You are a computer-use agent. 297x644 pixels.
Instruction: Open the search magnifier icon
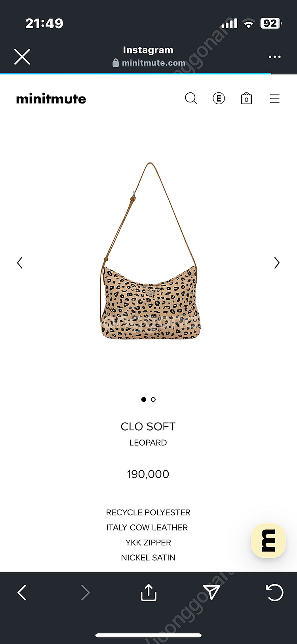[191, 98]
